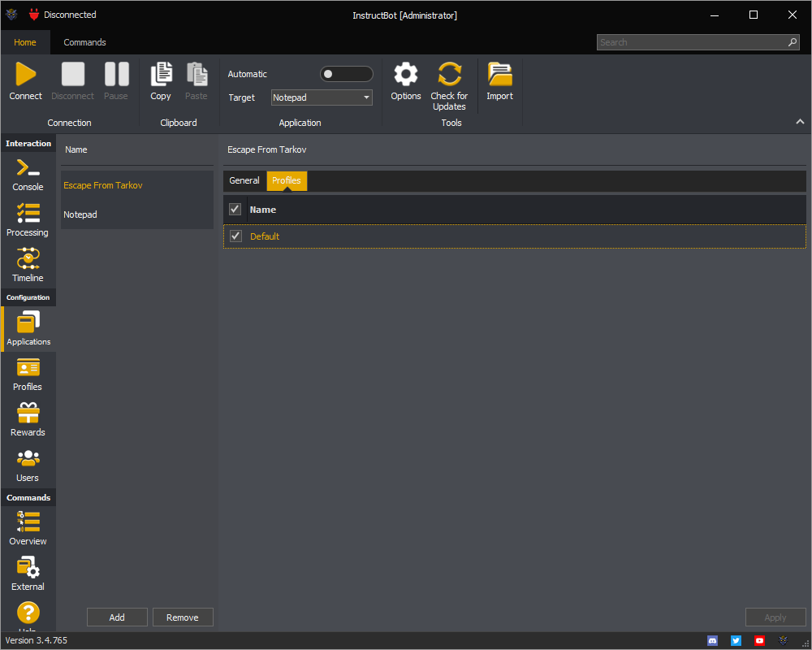Click the Copy clipboard icon
This screenshot has width=812, height=650.
[x=161, y=74]
